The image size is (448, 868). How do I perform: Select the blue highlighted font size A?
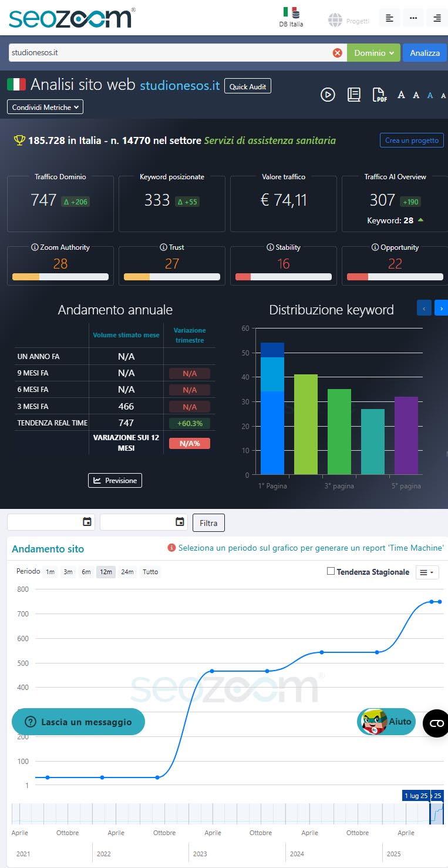pyautogui.click(x=430, y=95)
